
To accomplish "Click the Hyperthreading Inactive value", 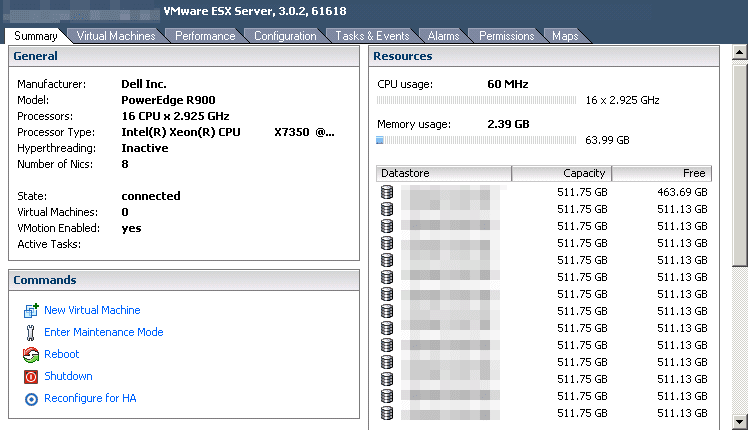I will click(x=145, y=148).
